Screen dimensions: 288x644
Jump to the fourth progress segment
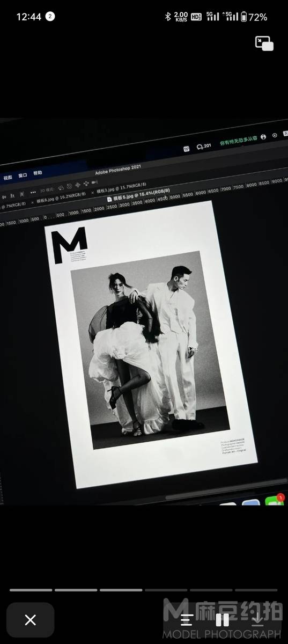click(x=166, y=590)
